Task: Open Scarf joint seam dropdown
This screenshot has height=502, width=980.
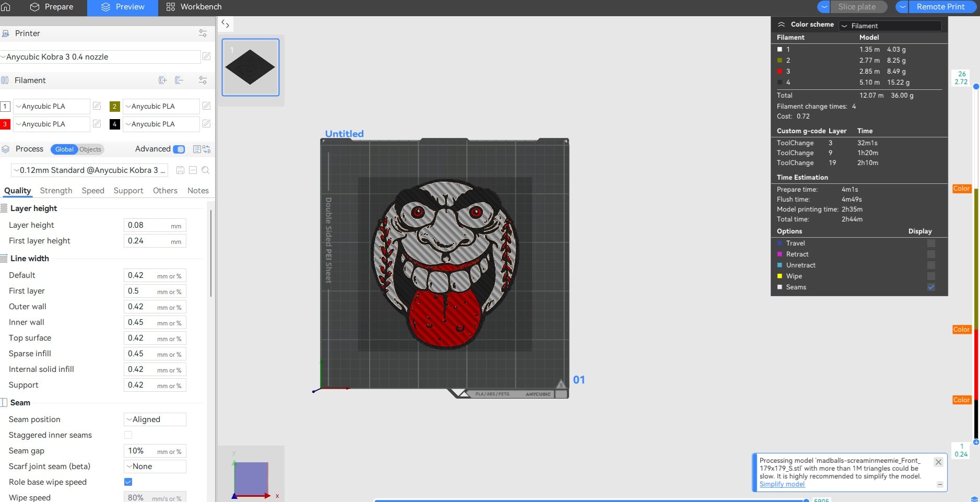Action: point(155,466)
